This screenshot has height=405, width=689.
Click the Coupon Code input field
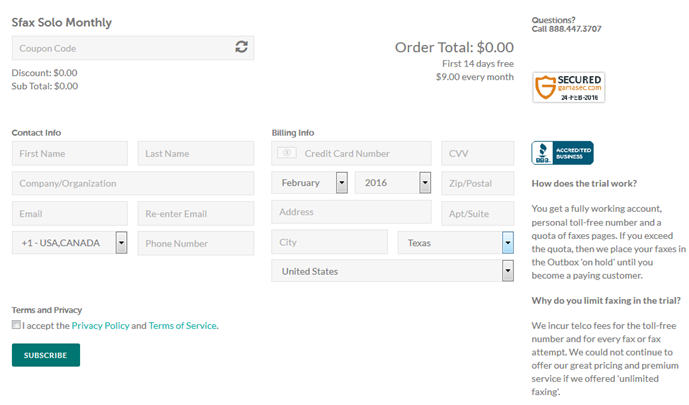coord(120,48)
